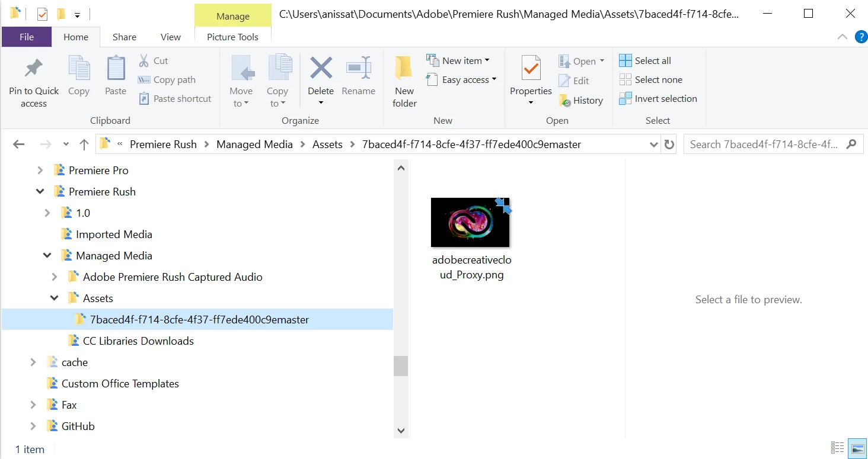Click Select none command
This screenshot has width=868, height=459.
[x=650, y=79]
